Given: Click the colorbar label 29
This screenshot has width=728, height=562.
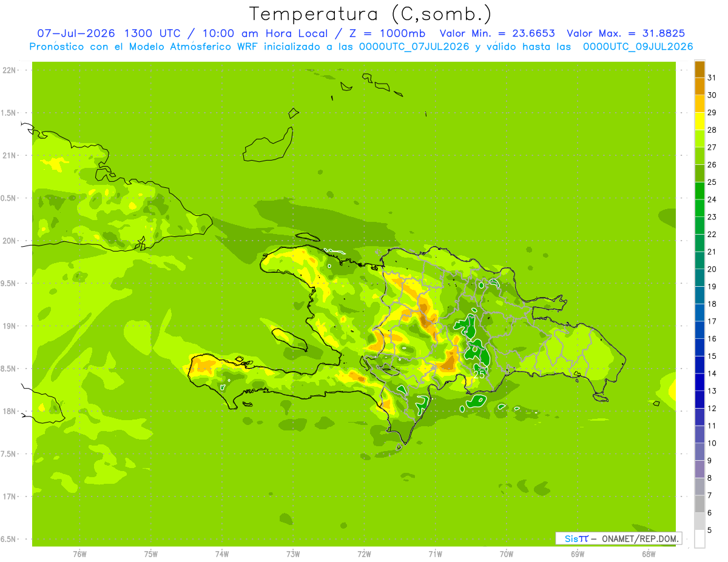Looking at the screenshot, I should [712, 113].
